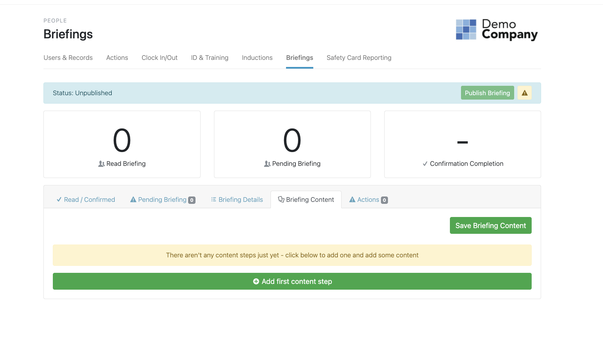Click the yellow warning triangle icon
603x364 pixels.
(x=524, y=93)
